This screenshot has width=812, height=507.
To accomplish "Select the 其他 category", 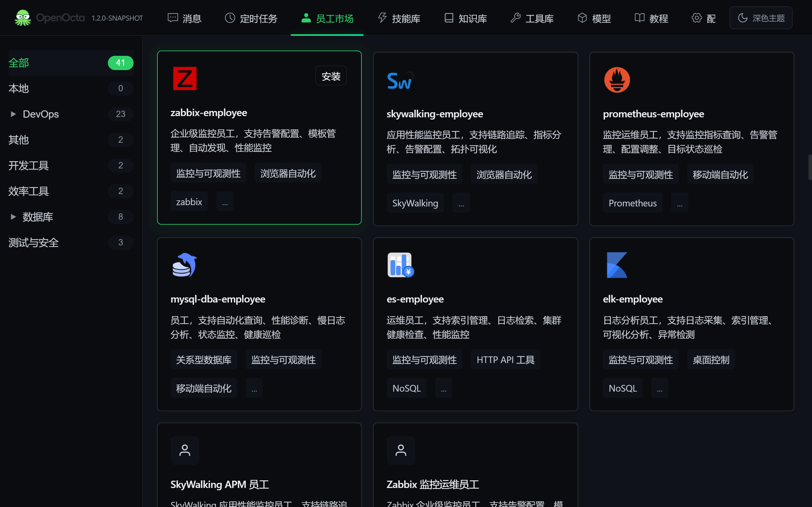I will (x=71, y=140).
